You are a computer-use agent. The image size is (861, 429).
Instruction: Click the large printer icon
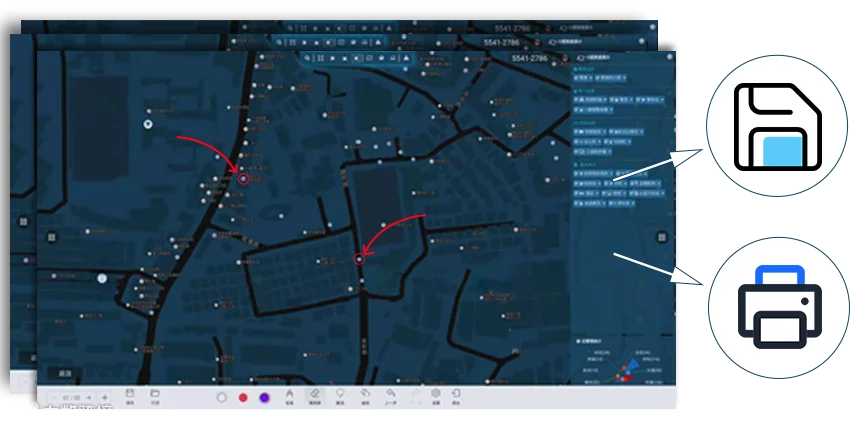(780, 307)
